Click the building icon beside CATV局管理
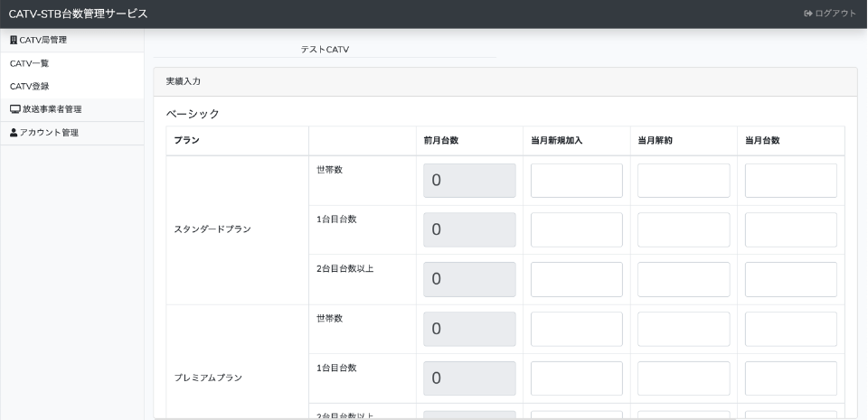 pos(14,41)
